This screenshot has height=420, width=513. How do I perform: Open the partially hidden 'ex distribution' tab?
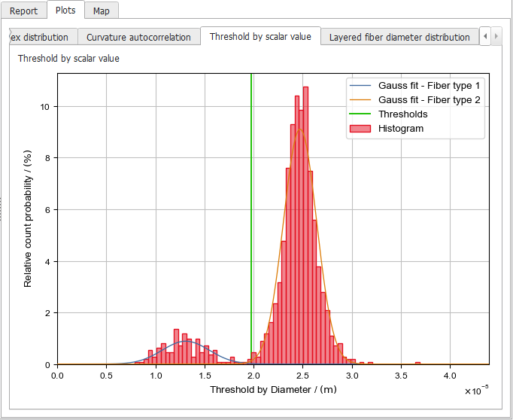(43, 37)
